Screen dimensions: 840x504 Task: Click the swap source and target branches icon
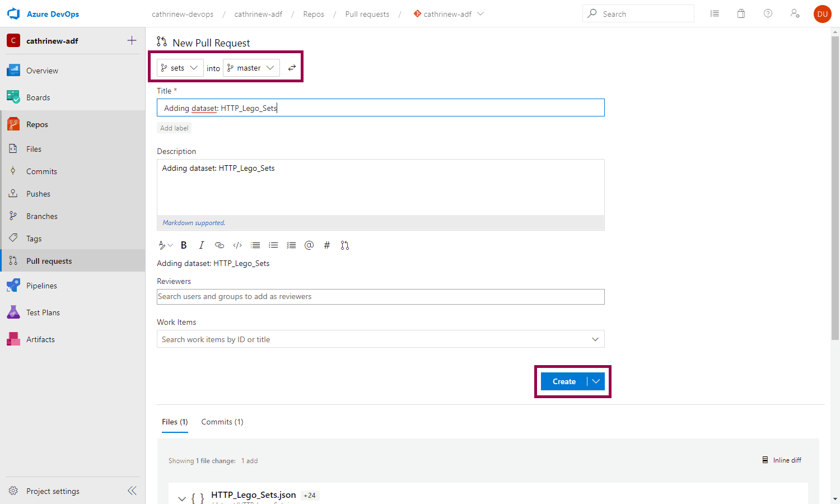pyautogui.click(x=292, y=68)
